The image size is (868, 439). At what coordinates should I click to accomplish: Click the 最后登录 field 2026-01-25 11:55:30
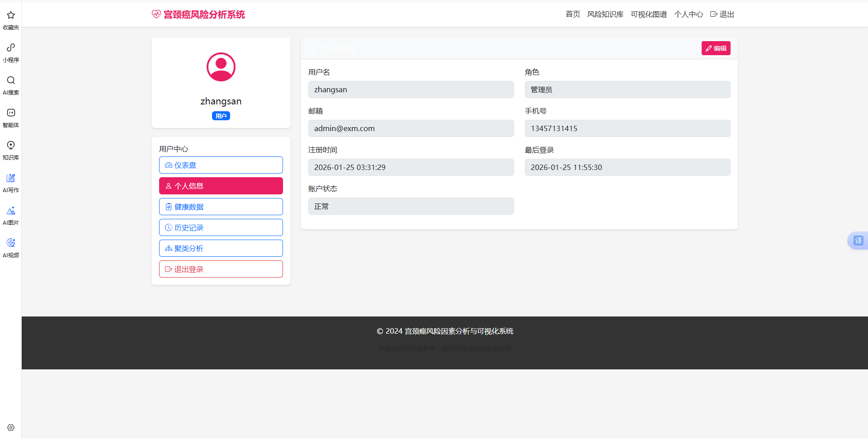pos(627,167)
